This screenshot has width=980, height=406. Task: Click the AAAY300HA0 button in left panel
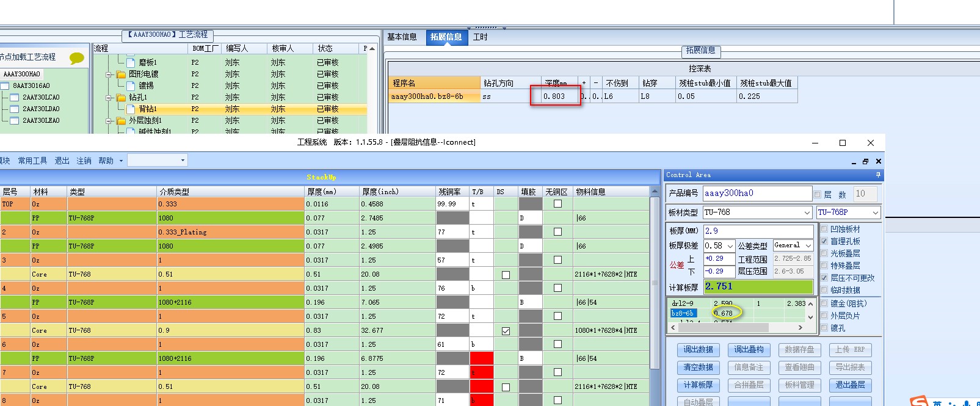tap(21, 74)
